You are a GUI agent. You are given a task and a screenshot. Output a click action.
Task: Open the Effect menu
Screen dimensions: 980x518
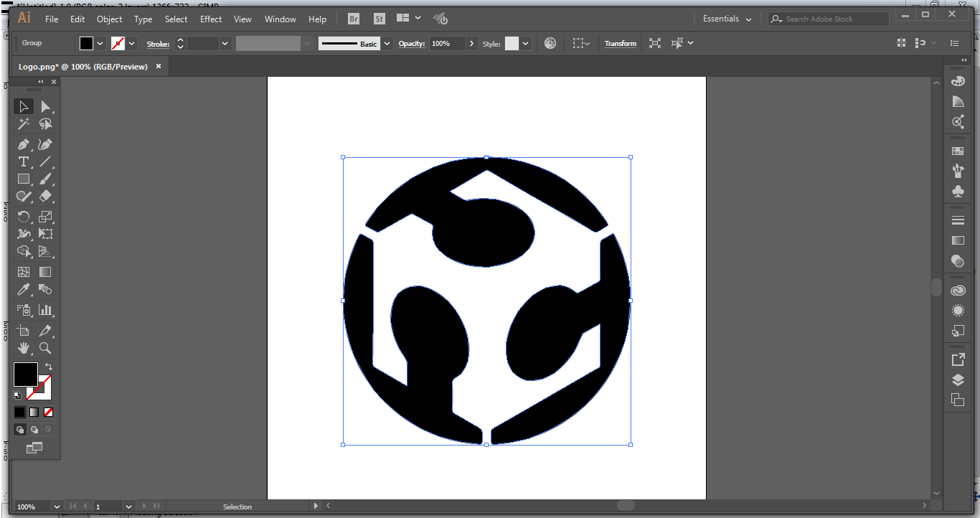[x=211, y=19]
